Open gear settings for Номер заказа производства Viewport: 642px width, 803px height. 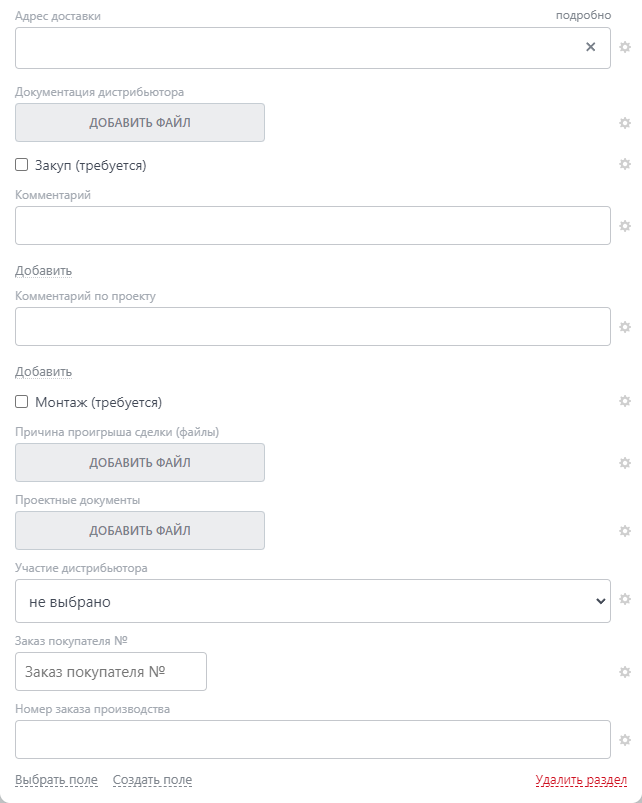[625, 740]
